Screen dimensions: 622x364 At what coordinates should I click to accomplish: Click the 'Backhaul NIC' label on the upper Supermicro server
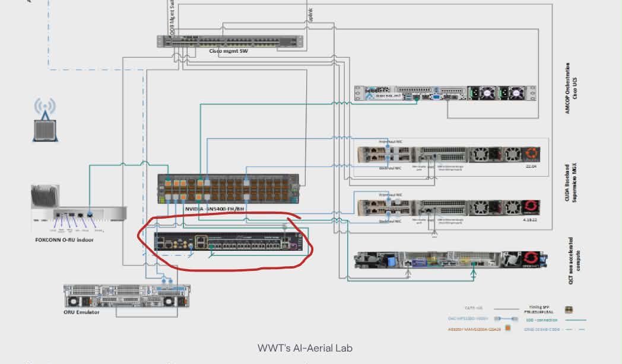[x=390, y=168]
